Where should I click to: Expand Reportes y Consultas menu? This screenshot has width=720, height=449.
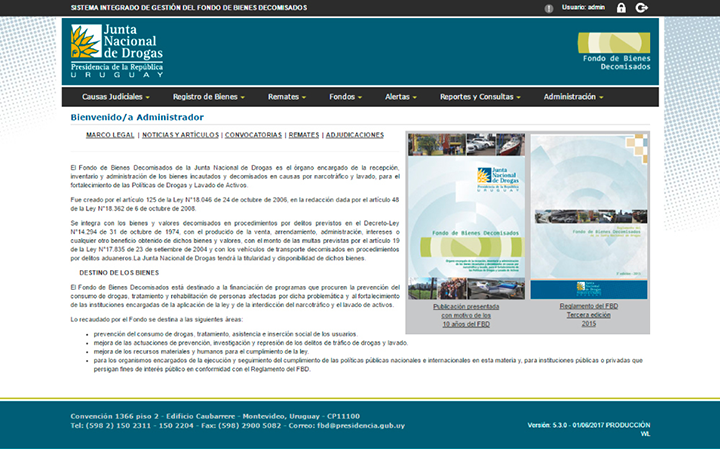[480, 97]
